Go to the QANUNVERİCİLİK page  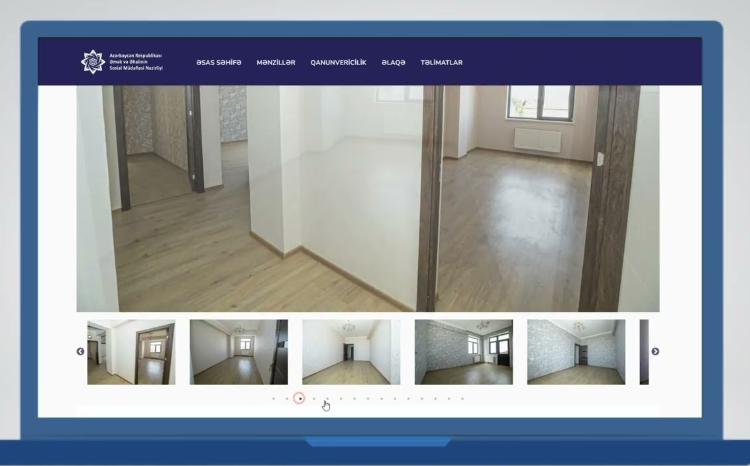[x=338, y=62]
